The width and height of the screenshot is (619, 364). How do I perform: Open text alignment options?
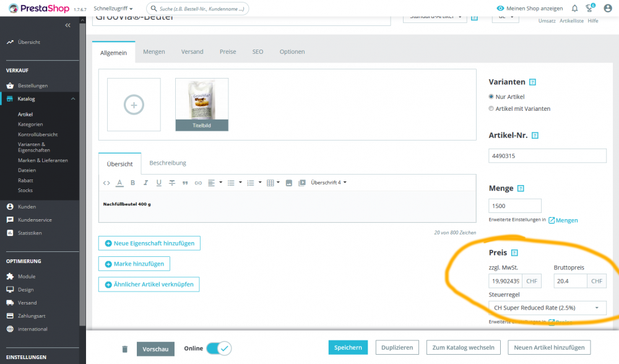pos(212,183)
